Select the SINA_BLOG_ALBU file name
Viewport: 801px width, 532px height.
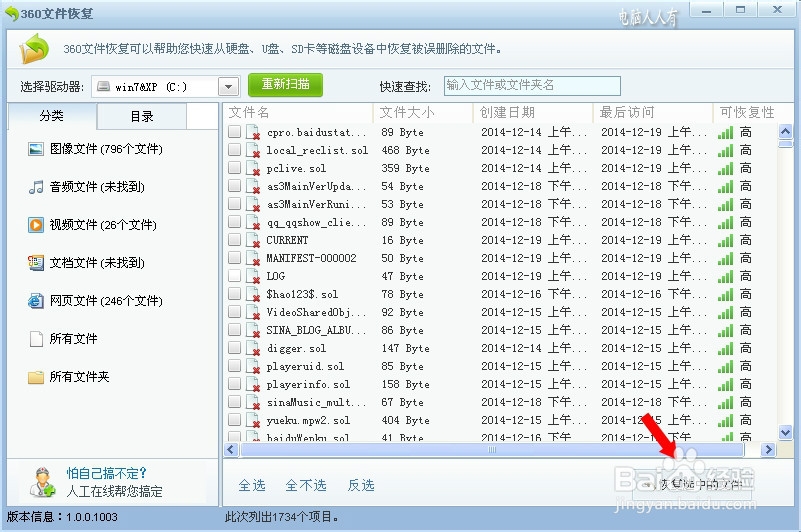pos(316,330)
